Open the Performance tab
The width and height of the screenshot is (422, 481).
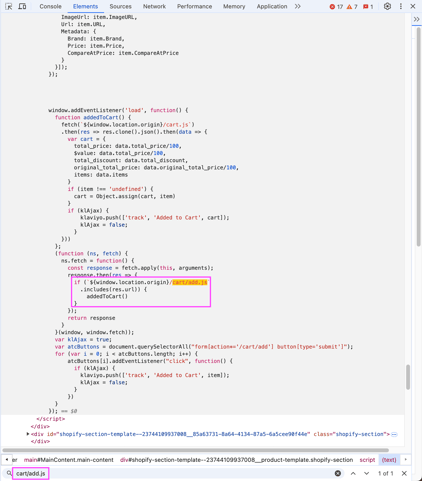(194, 6)
